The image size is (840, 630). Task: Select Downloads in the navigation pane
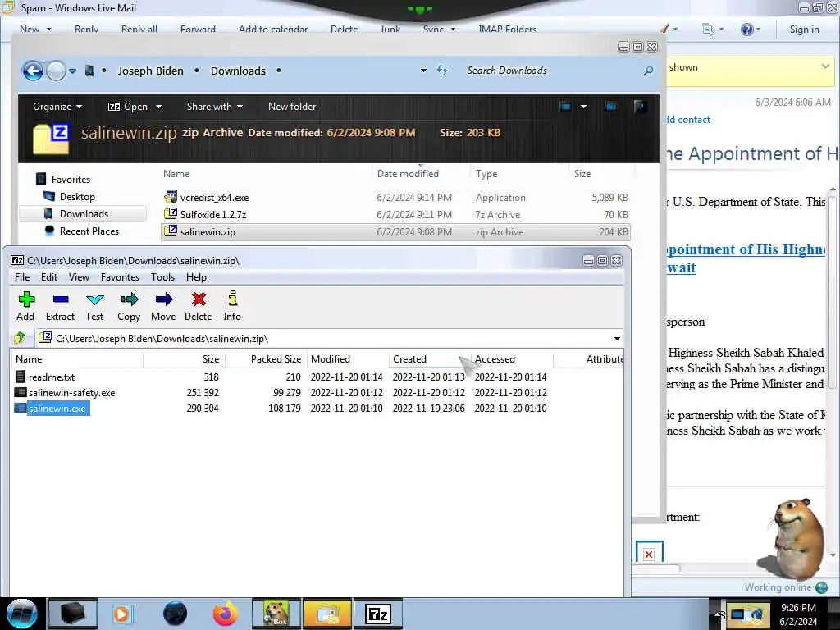(x=84, y=214)
